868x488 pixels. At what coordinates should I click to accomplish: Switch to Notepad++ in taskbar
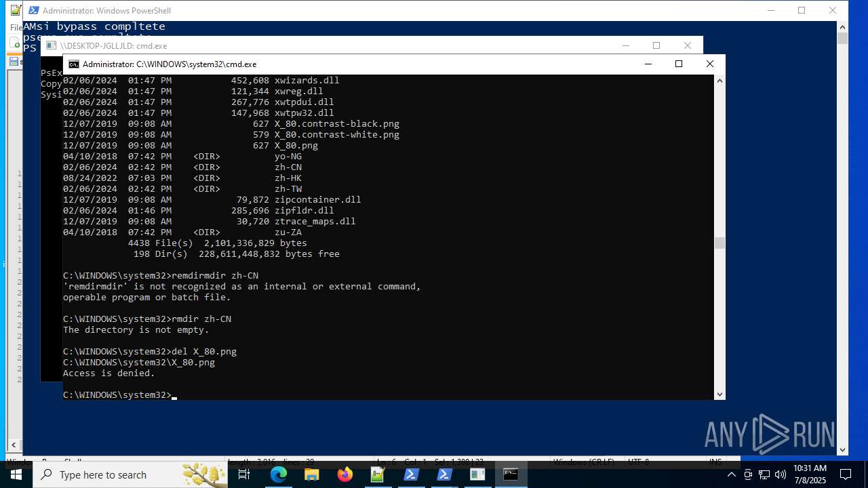378,474
